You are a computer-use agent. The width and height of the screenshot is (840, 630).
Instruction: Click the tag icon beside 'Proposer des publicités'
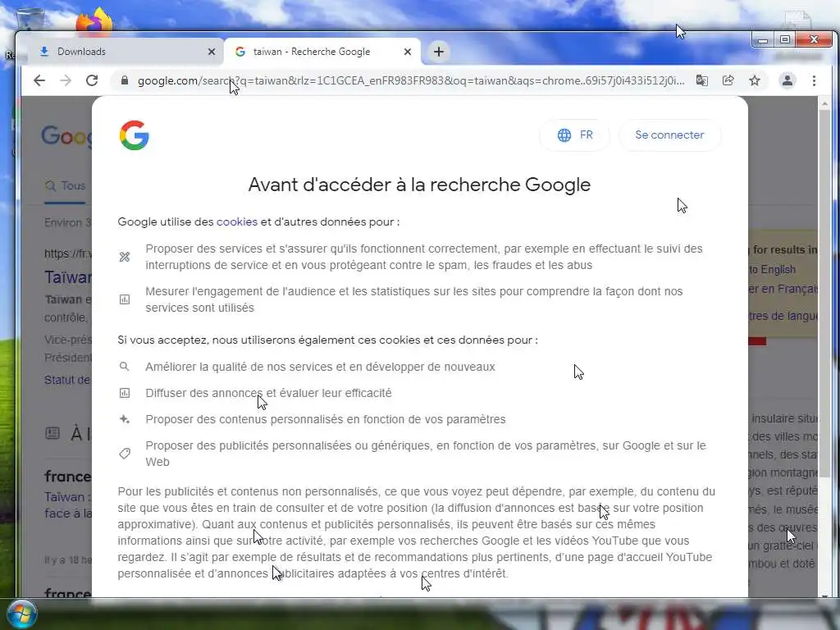click(125, 454)
